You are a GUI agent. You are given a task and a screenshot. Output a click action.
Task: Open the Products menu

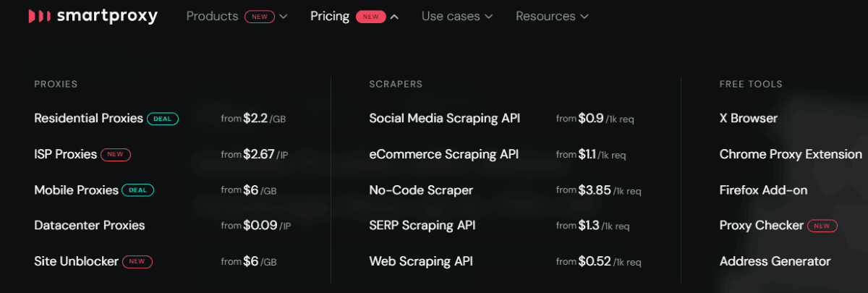(x=212, y=16)
